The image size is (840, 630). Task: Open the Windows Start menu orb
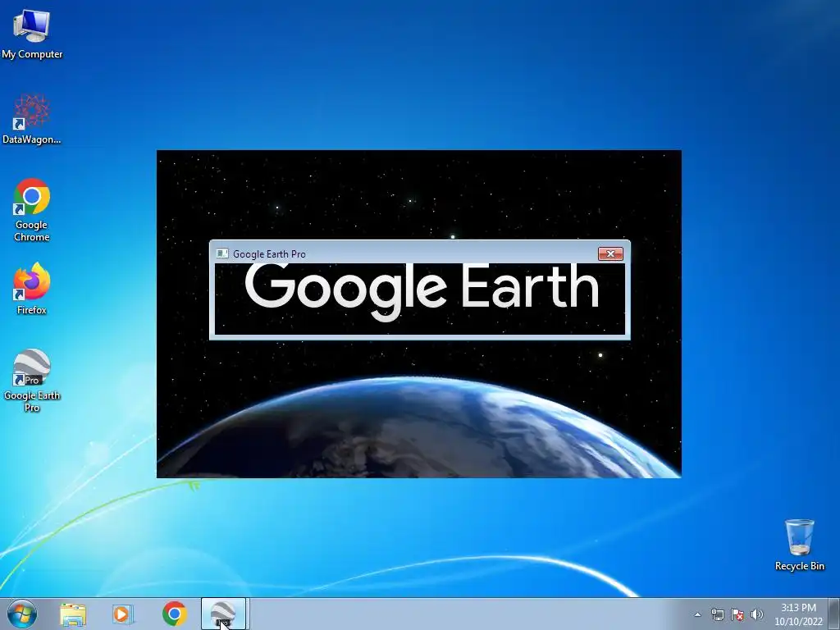pyautogui.click(x=22, y=614)
